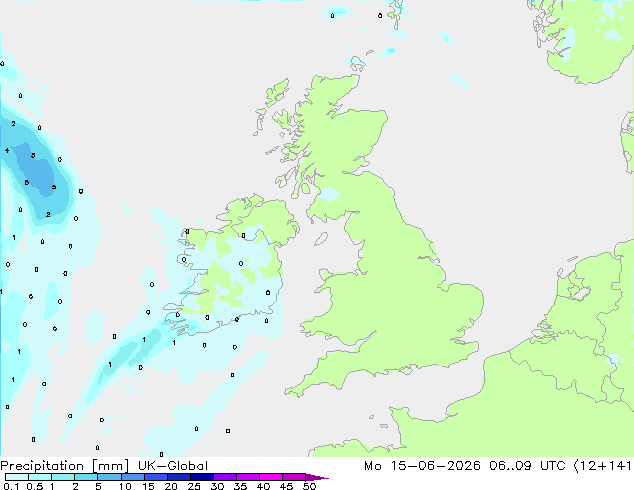The width and height of the screenshot is (634, 490).
Task: Click the "3" precipitation value in the Atlantic band
Action: (x=33, y=155)
